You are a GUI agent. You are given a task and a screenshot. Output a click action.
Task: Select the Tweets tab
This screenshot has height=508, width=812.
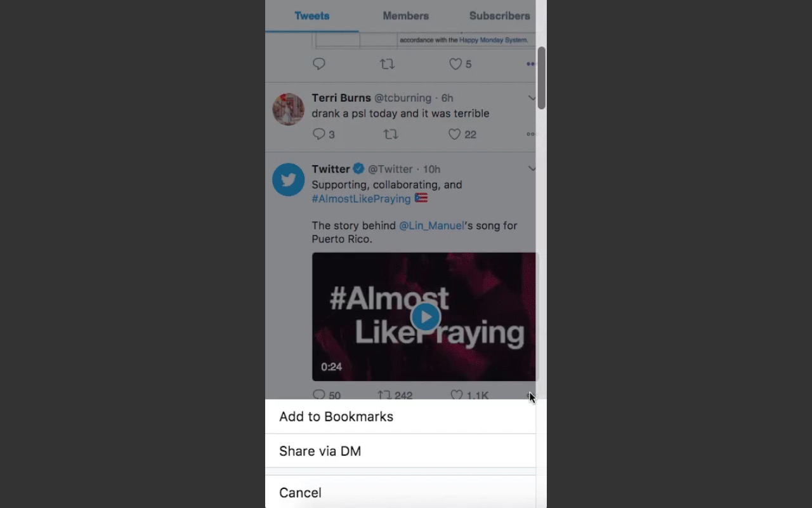click(312, 16)
